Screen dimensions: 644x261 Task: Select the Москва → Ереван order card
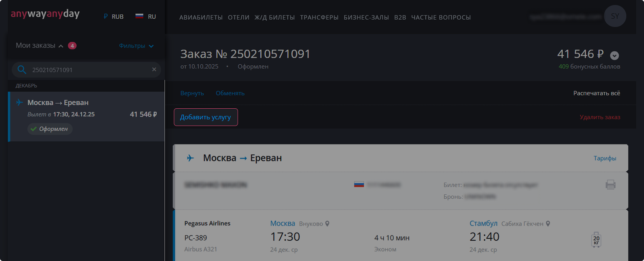click(x=86, y=115)
